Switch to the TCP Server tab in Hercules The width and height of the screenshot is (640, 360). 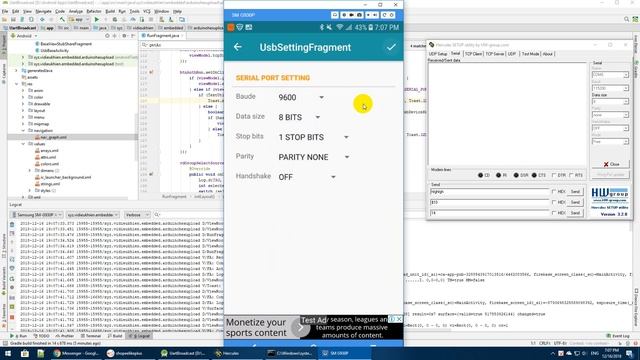495,54
